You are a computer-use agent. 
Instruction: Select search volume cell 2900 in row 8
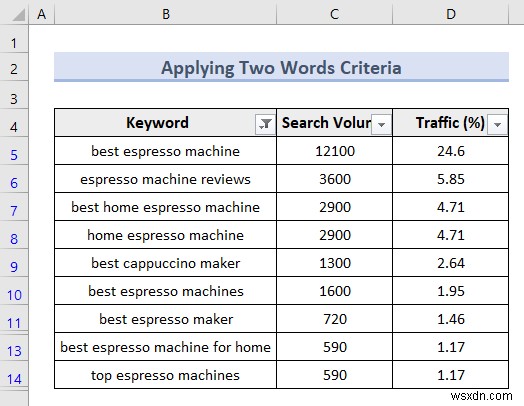click(335, 235)
